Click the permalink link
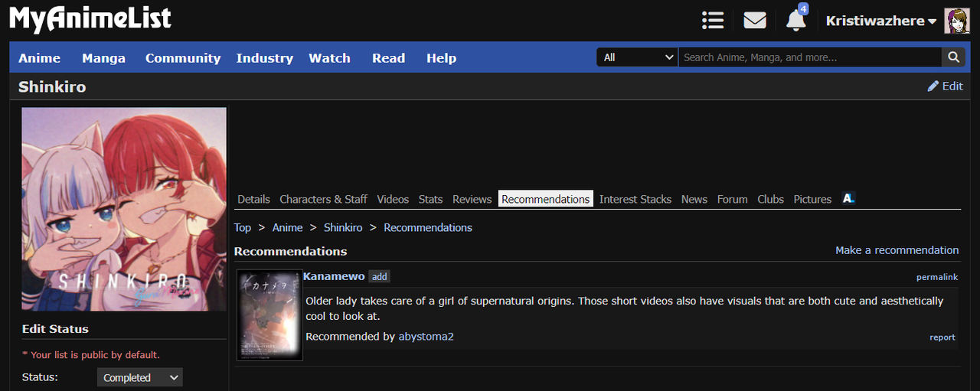Image resolution: width=980 pixels, height=391 pixels. (937, 277)
